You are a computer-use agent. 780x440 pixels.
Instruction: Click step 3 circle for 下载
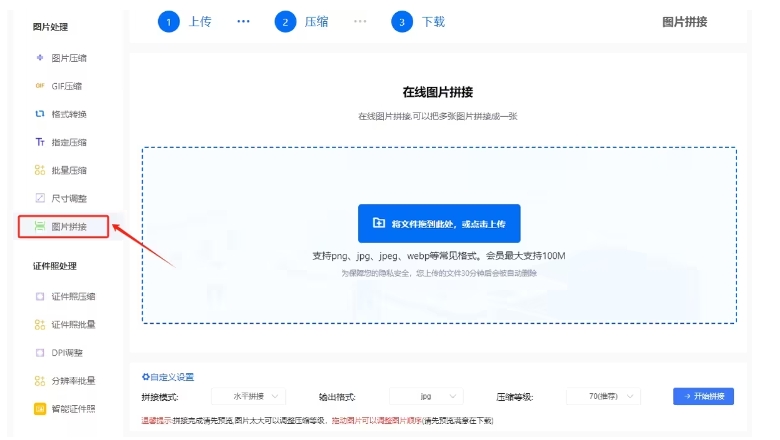[402, 22]
